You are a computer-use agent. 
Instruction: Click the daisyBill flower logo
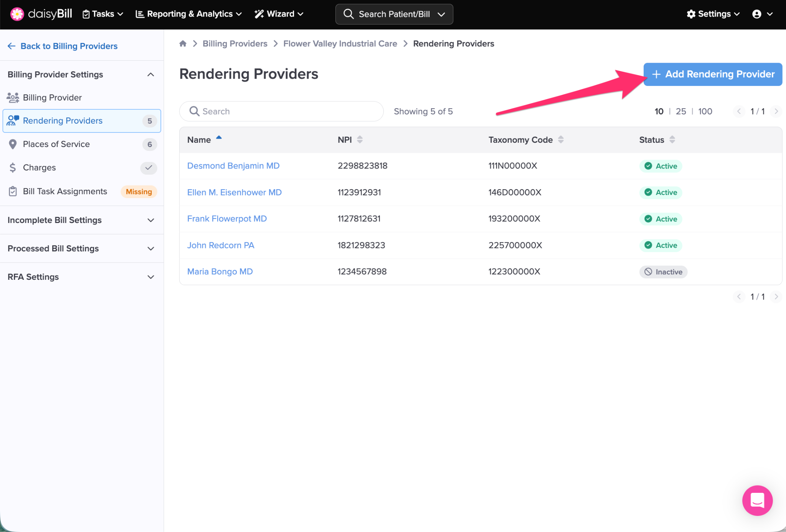click(x=17, y=14)
